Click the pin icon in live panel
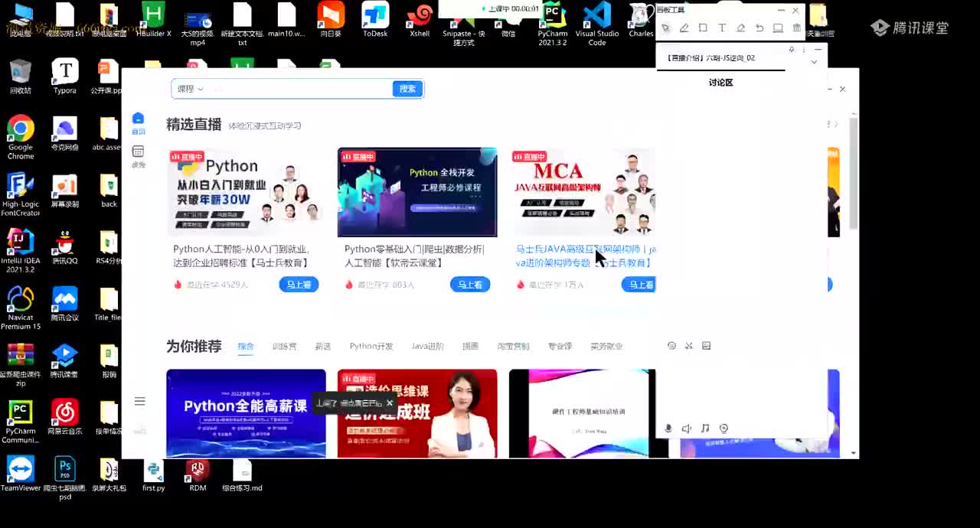Viewport: 980px width, 528px height. [792, 49]
